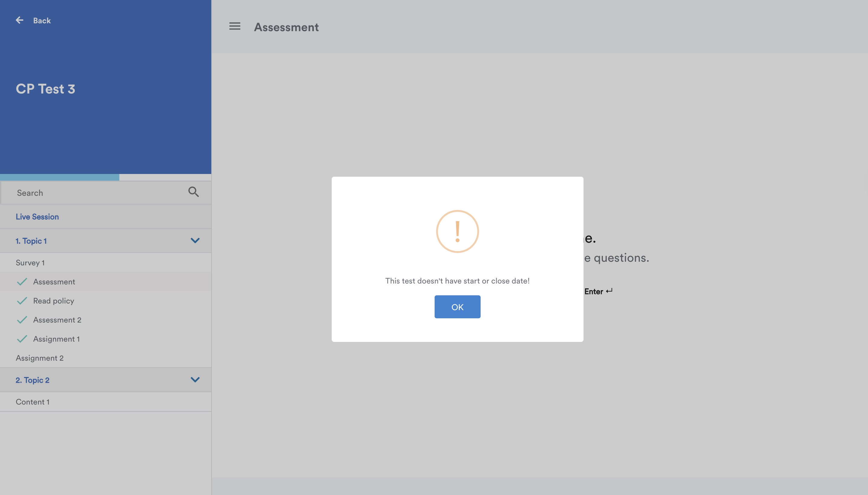Click the checkmark beside Read policy
This screenshot has height=495, width=868.
coord(22,301)
